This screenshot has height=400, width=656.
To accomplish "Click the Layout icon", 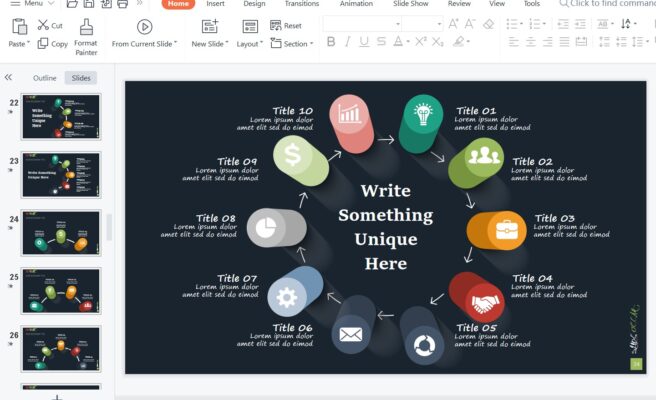I will tap(250, 26).
